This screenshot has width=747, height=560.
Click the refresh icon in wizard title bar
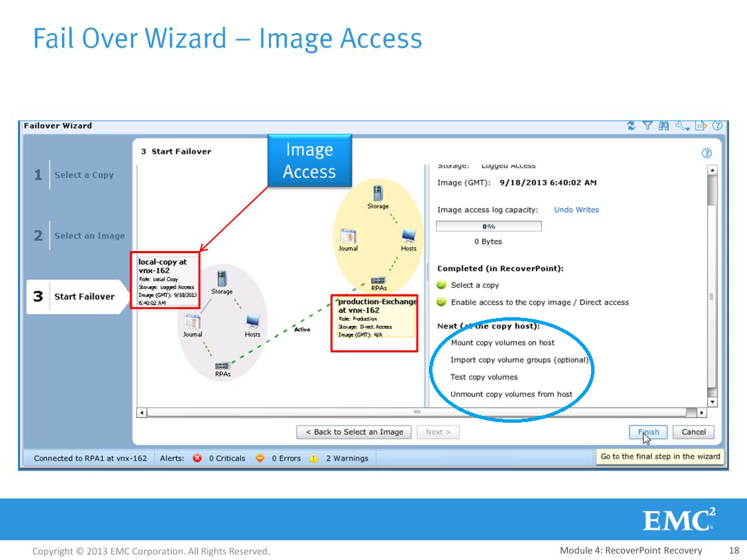(631, 126)
